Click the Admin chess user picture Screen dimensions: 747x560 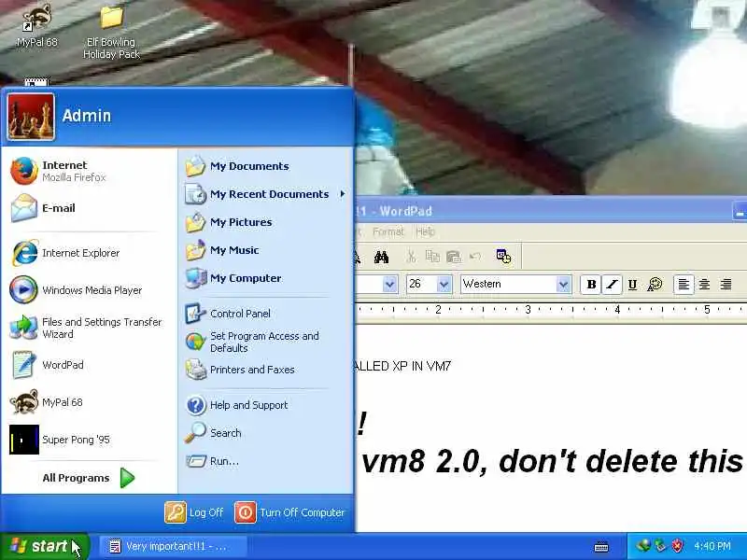[31, 117]
